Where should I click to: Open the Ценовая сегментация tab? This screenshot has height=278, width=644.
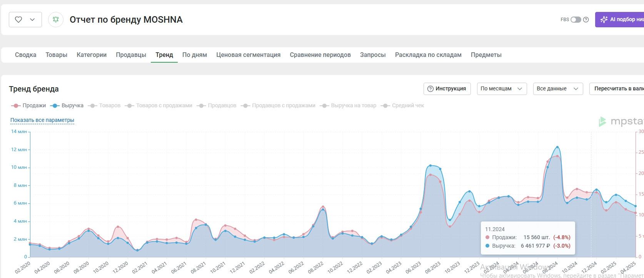pos(249,55)
